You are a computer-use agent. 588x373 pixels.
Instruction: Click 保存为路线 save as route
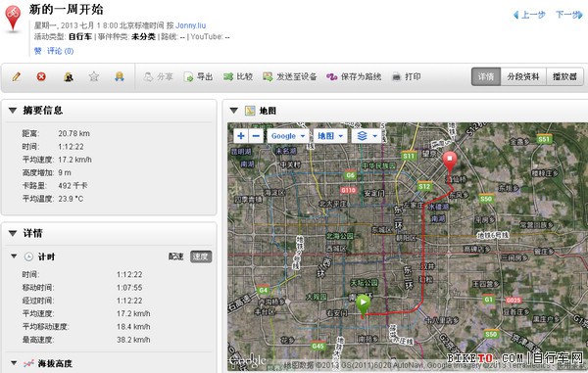[x=354, y=76]
